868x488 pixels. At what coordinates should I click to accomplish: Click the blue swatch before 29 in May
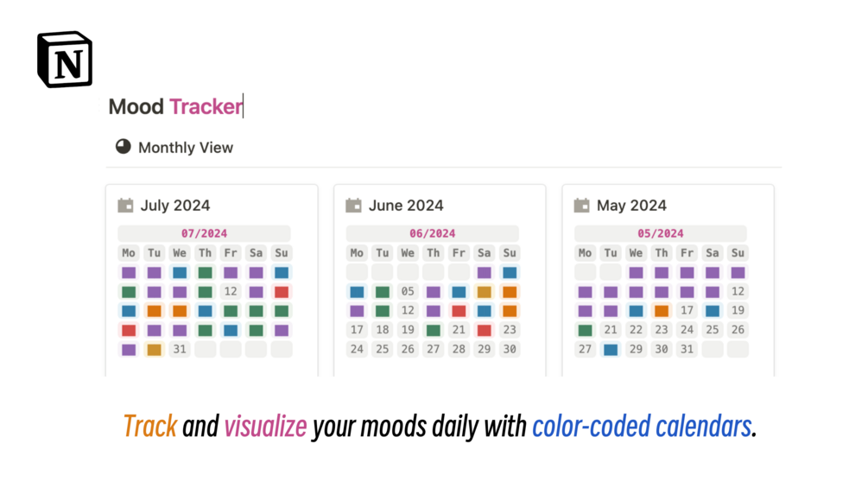click(611, 350)
